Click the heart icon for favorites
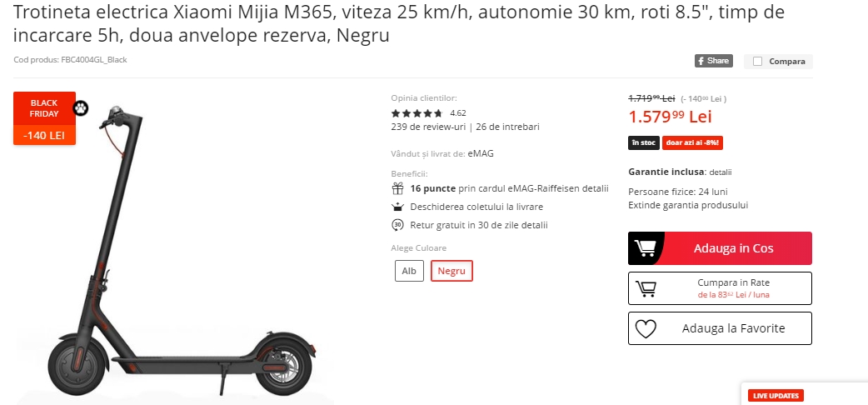 click(x=646, y=328)
